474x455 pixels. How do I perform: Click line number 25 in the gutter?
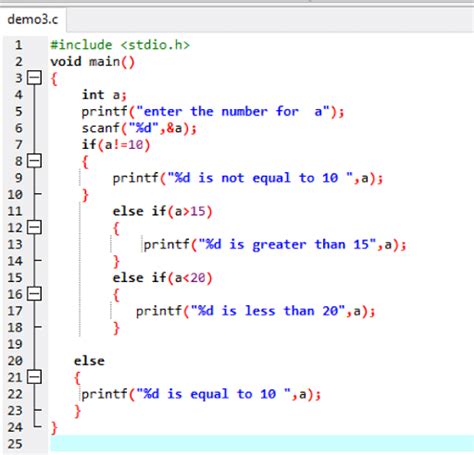tap(15, 444)
